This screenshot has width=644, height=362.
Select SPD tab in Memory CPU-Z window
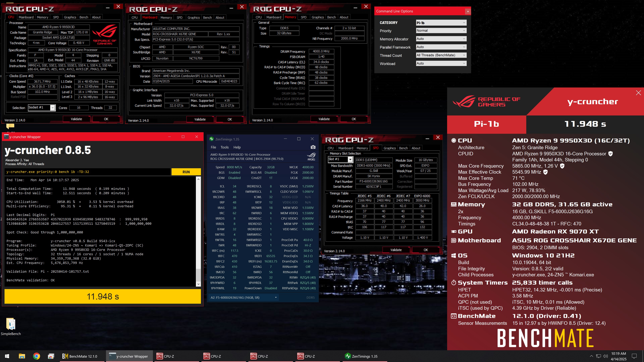[304, 17]
